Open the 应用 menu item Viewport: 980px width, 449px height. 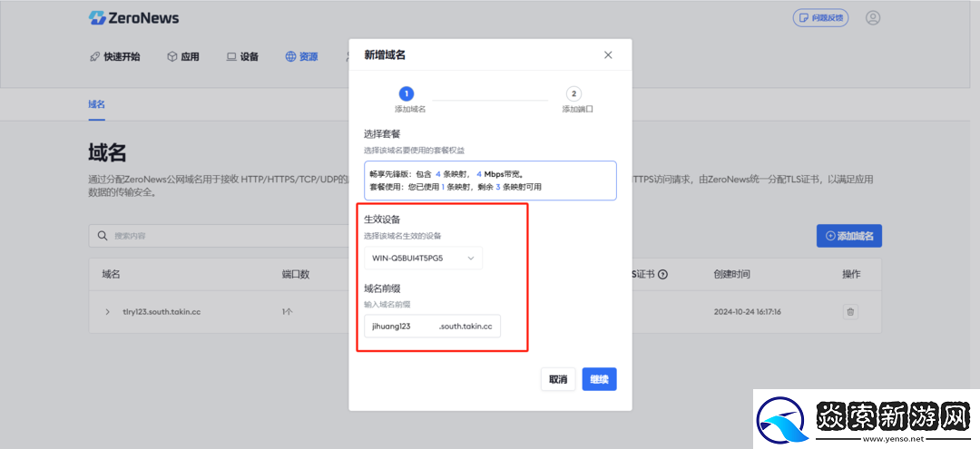point(183,57)
